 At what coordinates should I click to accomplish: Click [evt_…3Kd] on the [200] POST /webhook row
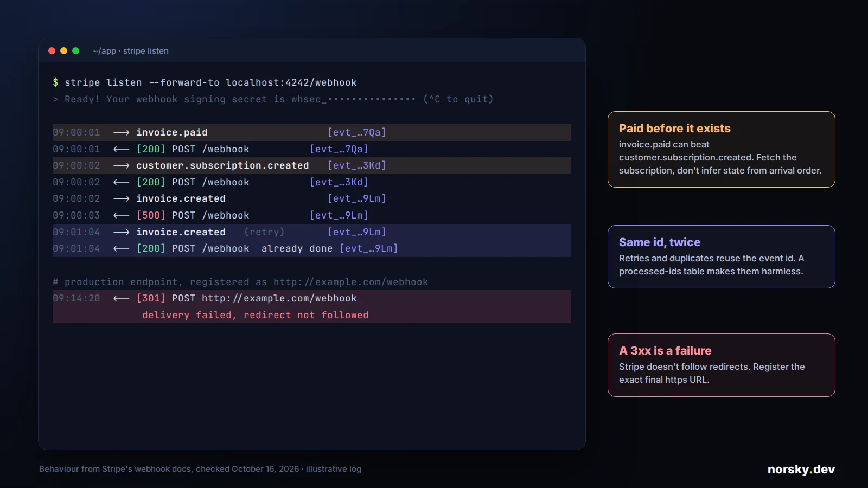tap(339, 182)
